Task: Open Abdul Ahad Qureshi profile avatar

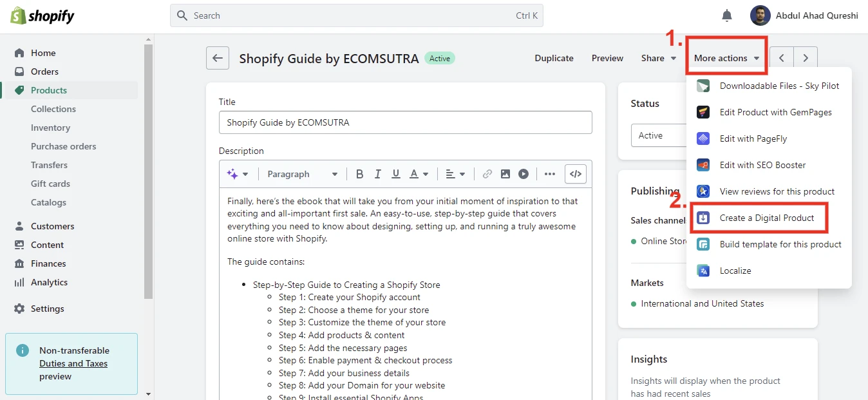Action: 760,15
